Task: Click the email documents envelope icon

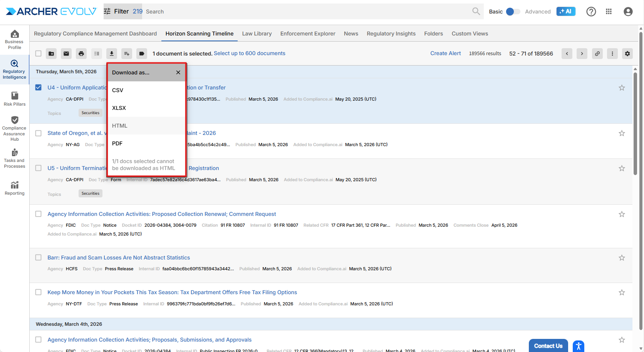Action: point(66,54)
